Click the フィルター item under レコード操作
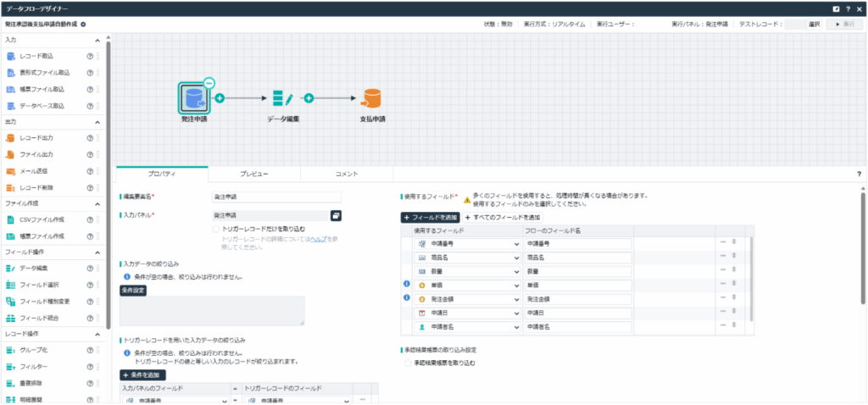868x405 pixels. click(x=34, y=366)
